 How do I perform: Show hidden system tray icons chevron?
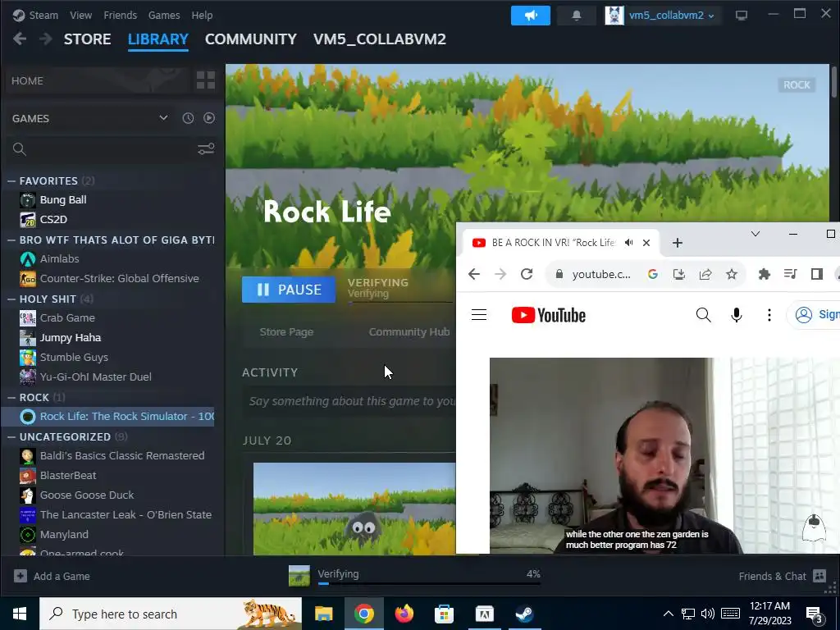point(668,614)
